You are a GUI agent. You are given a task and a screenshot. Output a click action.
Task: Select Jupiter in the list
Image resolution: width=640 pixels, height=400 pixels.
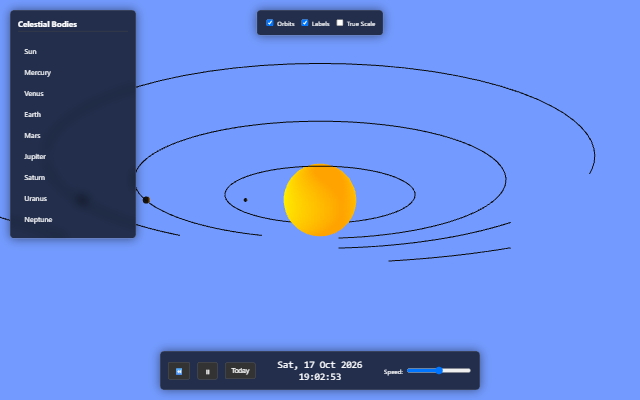coord(73,157)
